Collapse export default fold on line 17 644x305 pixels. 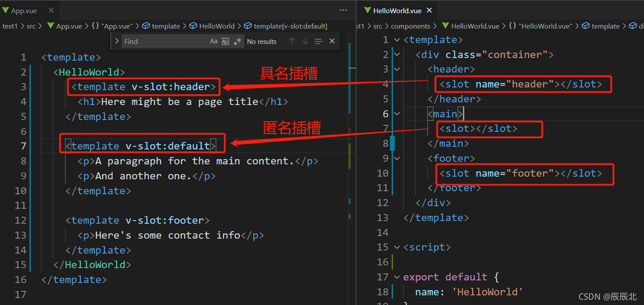coord(396,277)
